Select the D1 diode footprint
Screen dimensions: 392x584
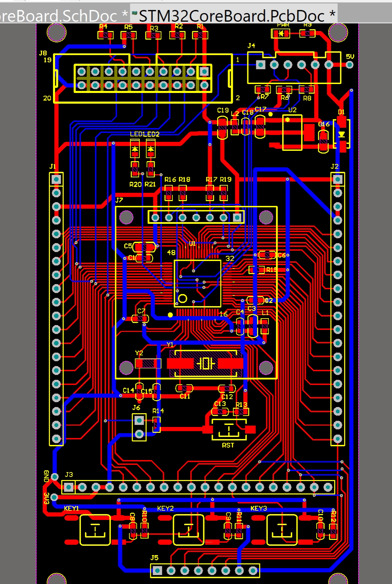[x=341, y=134]
